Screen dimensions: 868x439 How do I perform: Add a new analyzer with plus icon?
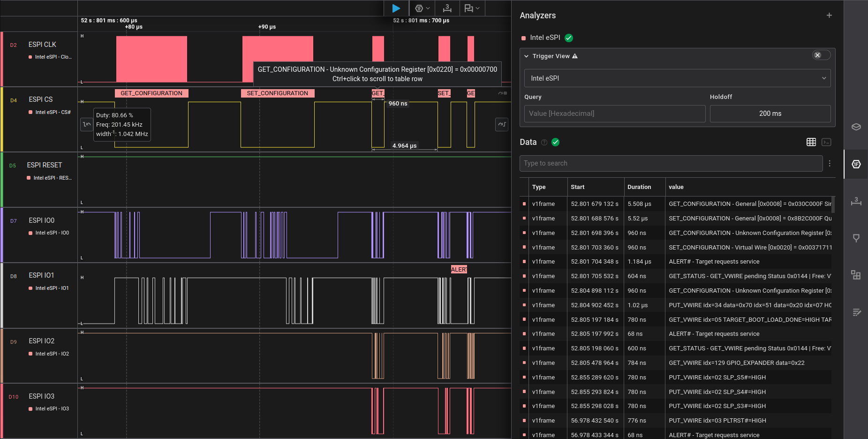click(x=829, y=15)
